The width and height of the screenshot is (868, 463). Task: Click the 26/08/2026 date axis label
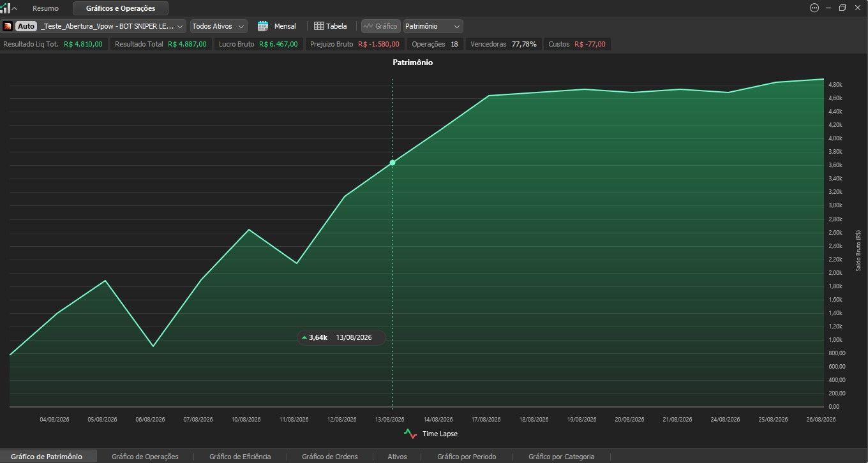pos(821,420)
